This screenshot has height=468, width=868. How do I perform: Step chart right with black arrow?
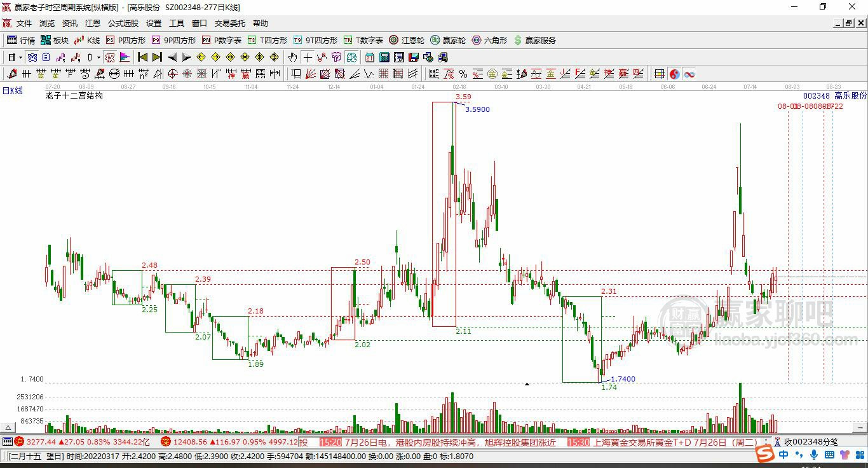pyautogui.click(x=187, y=57)
